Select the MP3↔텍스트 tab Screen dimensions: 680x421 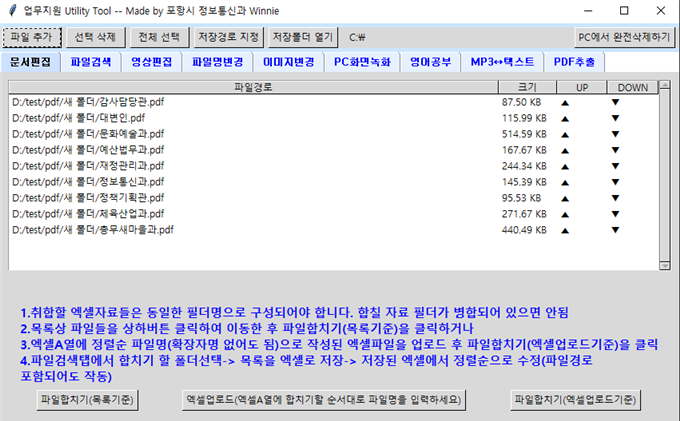501,62
